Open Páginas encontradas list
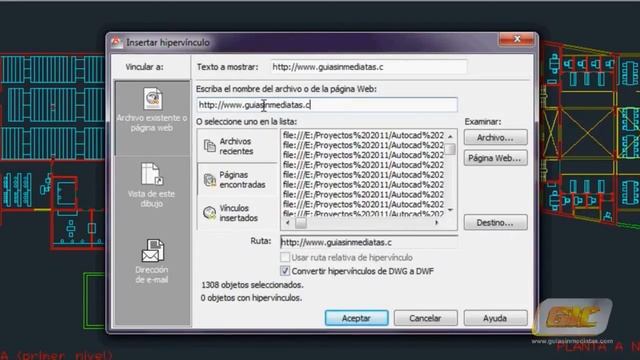640x360 pixels. [x=238, y=180]
